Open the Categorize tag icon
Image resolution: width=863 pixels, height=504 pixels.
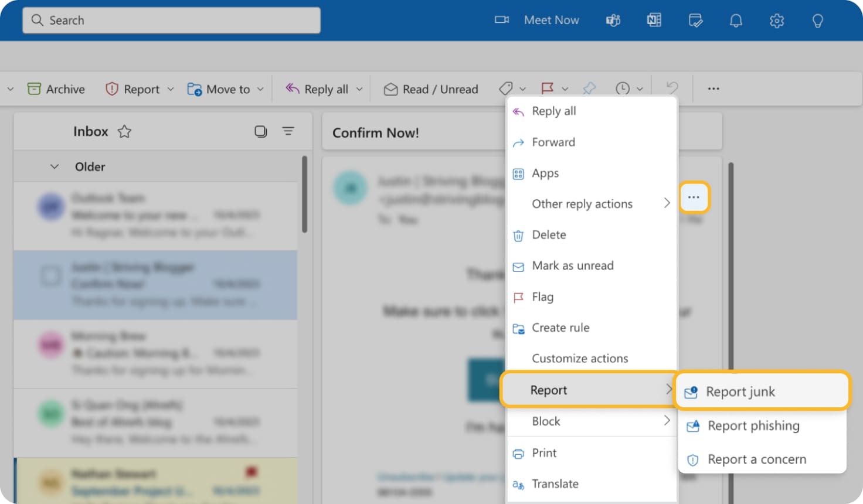coord(508,88)
